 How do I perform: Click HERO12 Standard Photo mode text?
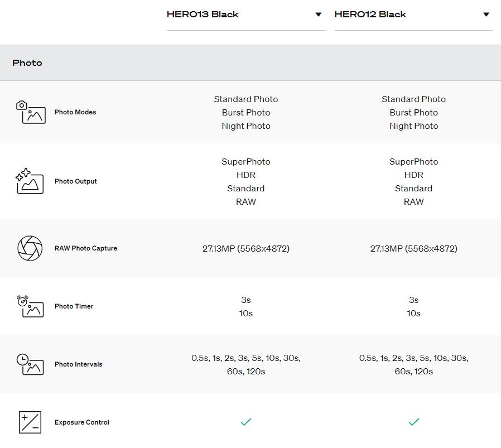pyautogui.click(x=414, y=99)
